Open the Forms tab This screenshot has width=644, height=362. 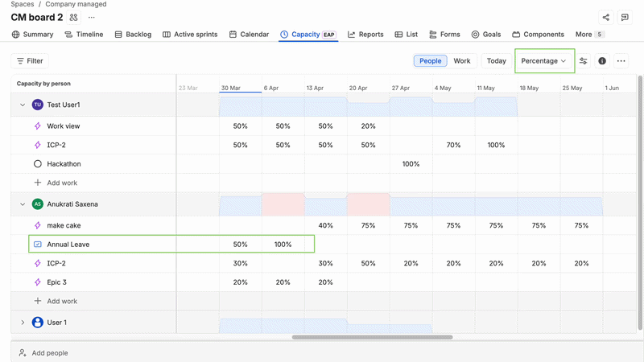coord(444,35)
